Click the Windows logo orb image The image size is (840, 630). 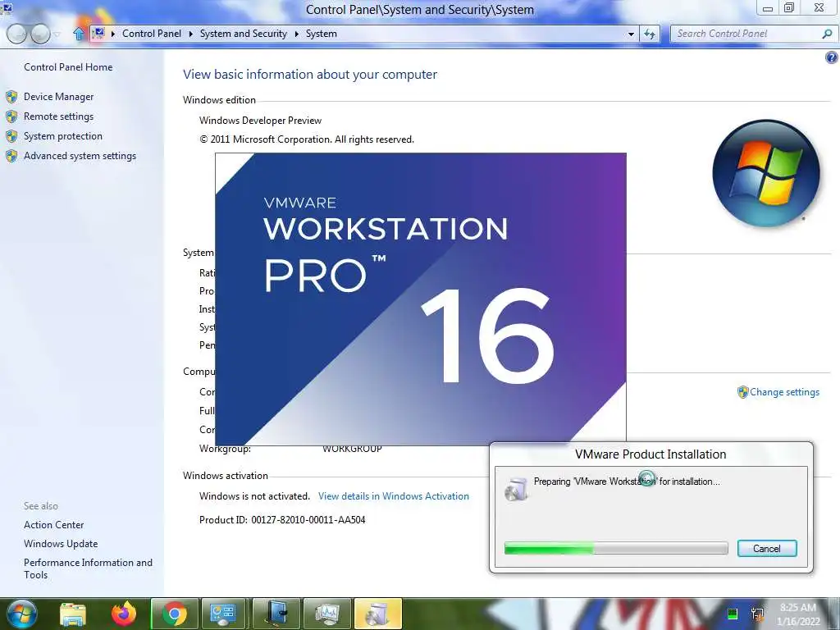click(x=765, y=173)
